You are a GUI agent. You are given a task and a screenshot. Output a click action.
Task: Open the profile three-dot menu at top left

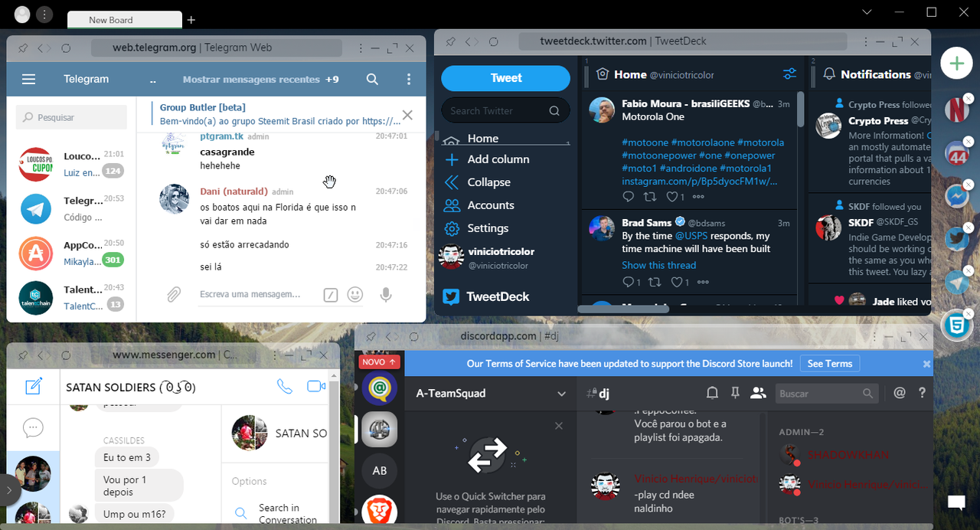coord(45,14)
